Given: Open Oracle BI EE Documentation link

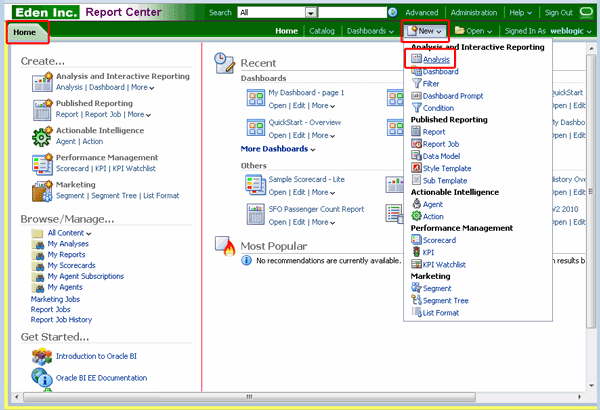Looking at the screenshot, I should pos(101,378).
